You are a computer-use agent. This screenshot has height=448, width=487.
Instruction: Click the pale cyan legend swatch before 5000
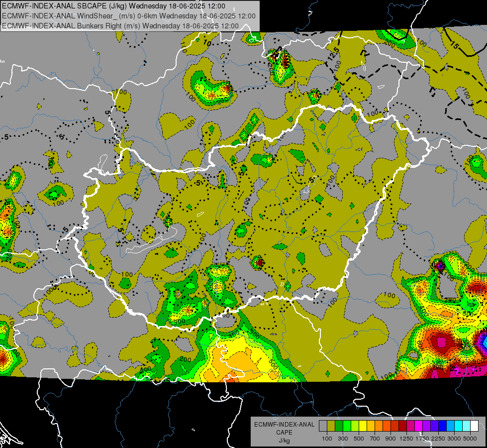tap(467, 426)
